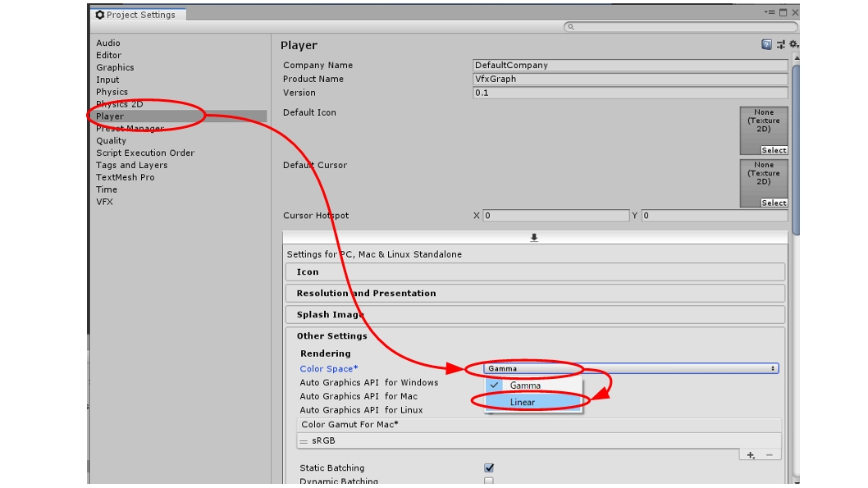This screenshot has width=868, height=488.
Task: Click the vertical scrollbar thumb
Action: 796,149
